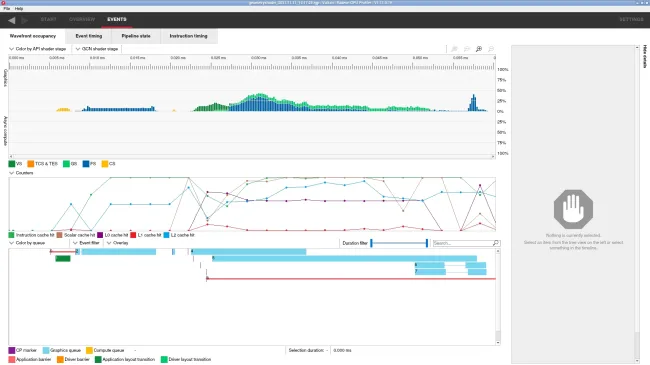The image size is (650, 365).
Task: Click the Application layout transition legend swatch
Action: pos(98,360)
